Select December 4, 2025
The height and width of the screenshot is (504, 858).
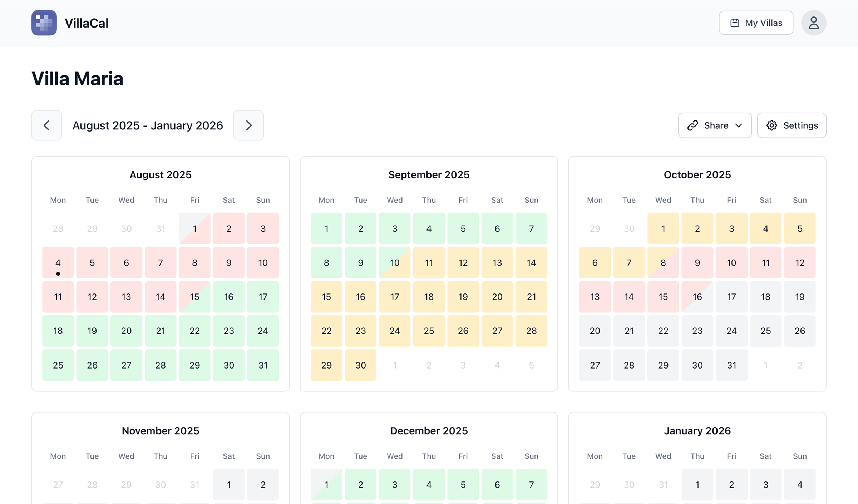coord(429,485)
